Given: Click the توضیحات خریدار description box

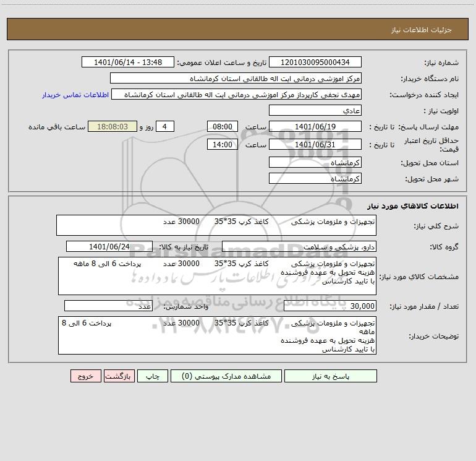Looking at the screenshot, I should [217, 335].
